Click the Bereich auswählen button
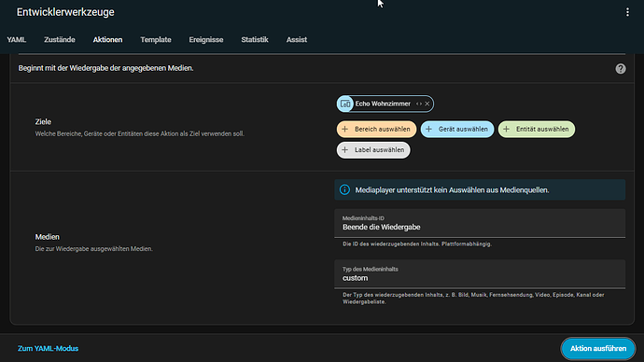 [376, 130]
